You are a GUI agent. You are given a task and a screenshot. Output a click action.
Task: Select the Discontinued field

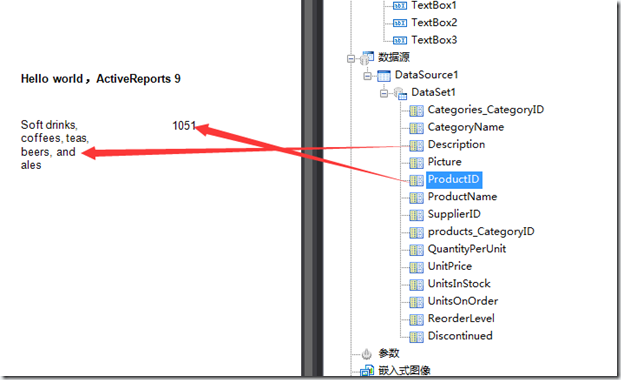coord(460,336)
